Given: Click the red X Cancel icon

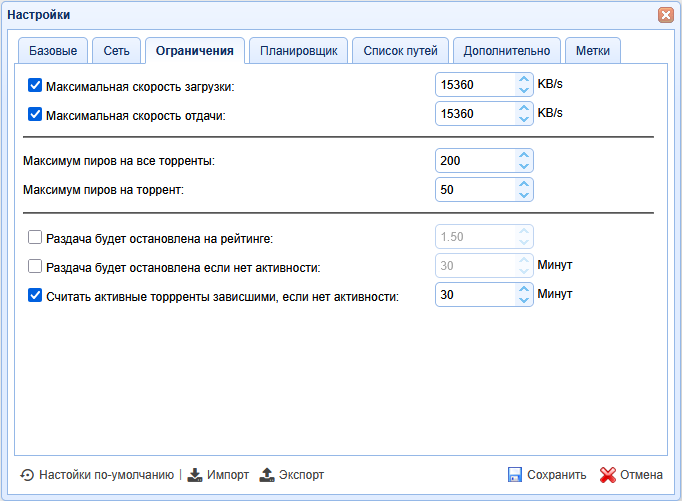Looking at the screenshot, I should click(607, 475).
